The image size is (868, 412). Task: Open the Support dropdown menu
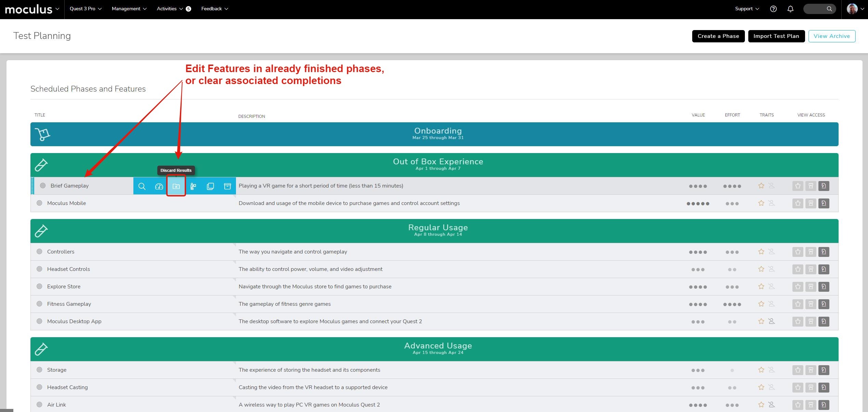pos(747,9)
